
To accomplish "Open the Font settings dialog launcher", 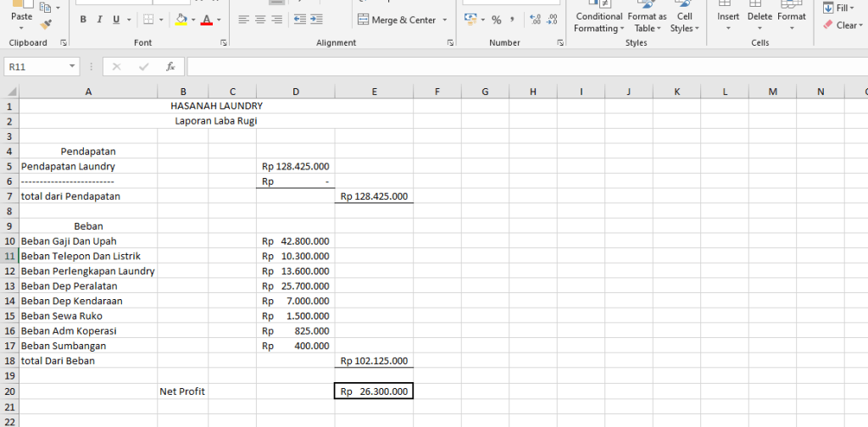I will click(224, 42).
